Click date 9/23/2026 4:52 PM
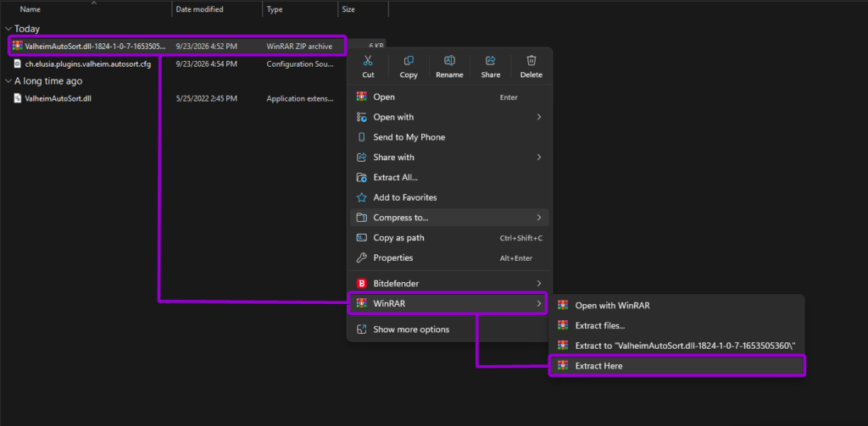The width and height of the screenshot is (868, 426). click(x=207, y=47)
